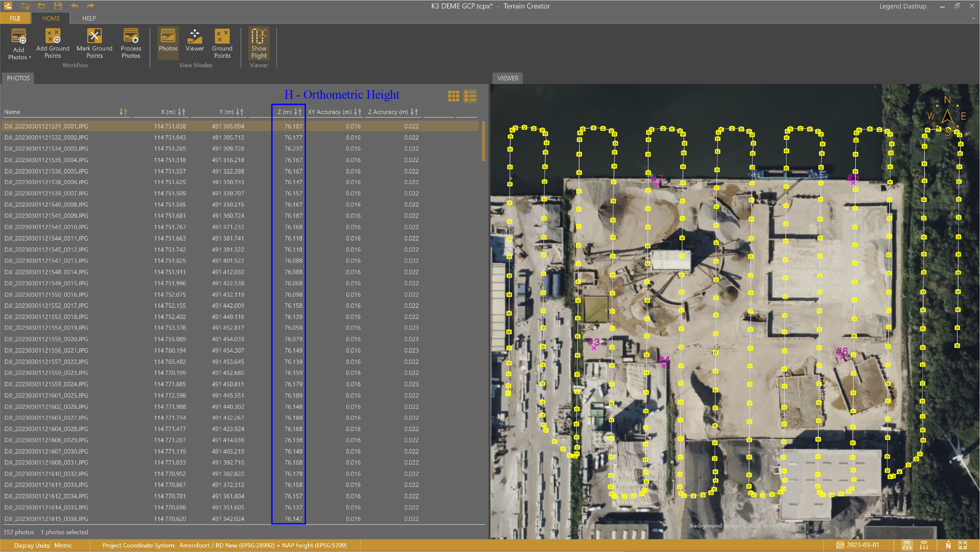
Task: Switch to the FILE tab
Action: (x=15, y=18)
